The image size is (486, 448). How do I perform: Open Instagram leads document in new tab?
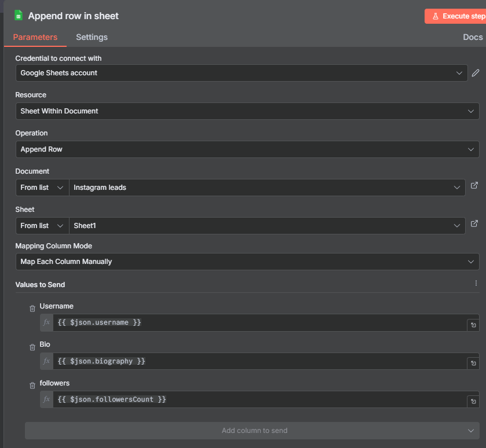point(474,185)
